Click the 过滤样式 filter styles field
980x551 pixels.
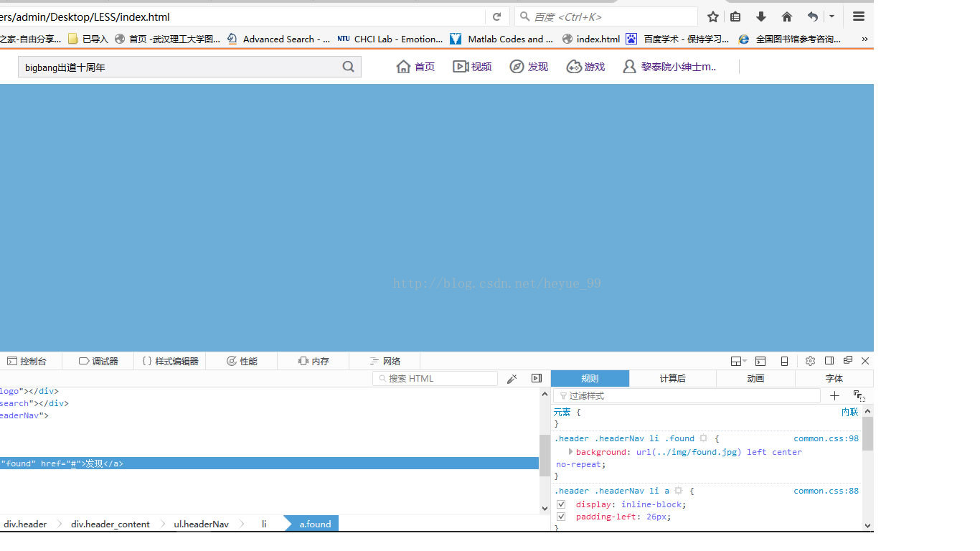click(x=687, y=395)
